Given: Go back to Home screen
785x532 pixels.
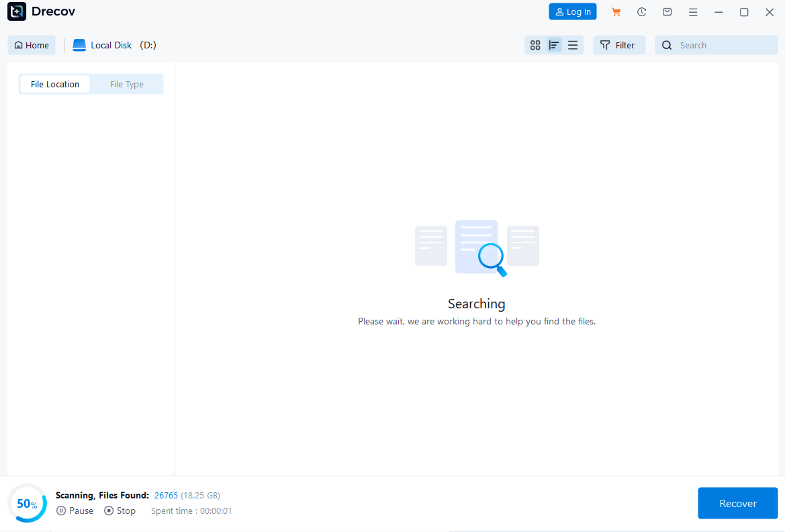Looking at the screenshot, I should pyautogui.click(x=31, y=45).
